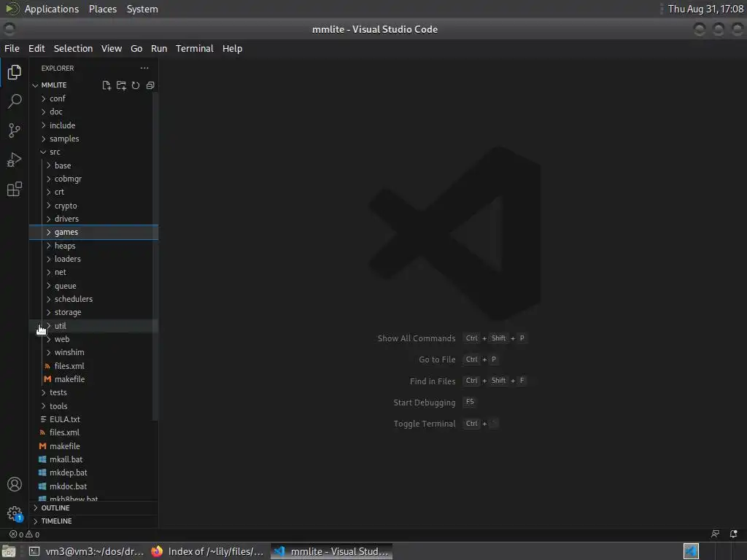Image resolution: width=747 pixels, height=560 pixels.
Task: Expand the OUTLINE section
Action: tap(93, 507)
